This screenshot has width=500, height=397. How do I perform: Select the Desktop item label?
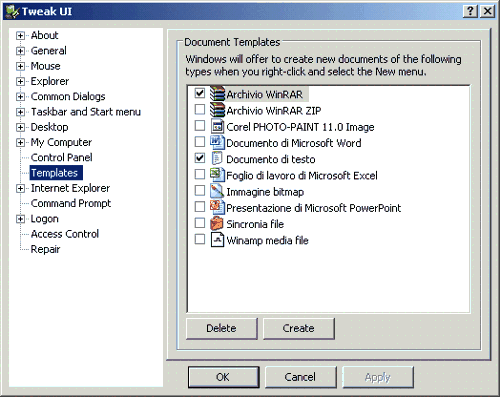tap(49, 127)
